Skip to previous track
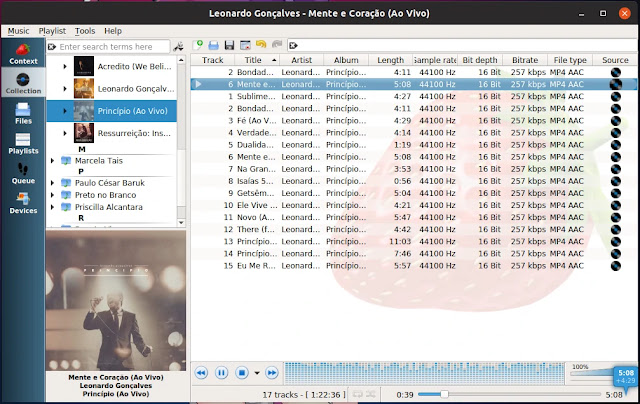The width and height of the screenshot is (640, 404). click(201, 373)
